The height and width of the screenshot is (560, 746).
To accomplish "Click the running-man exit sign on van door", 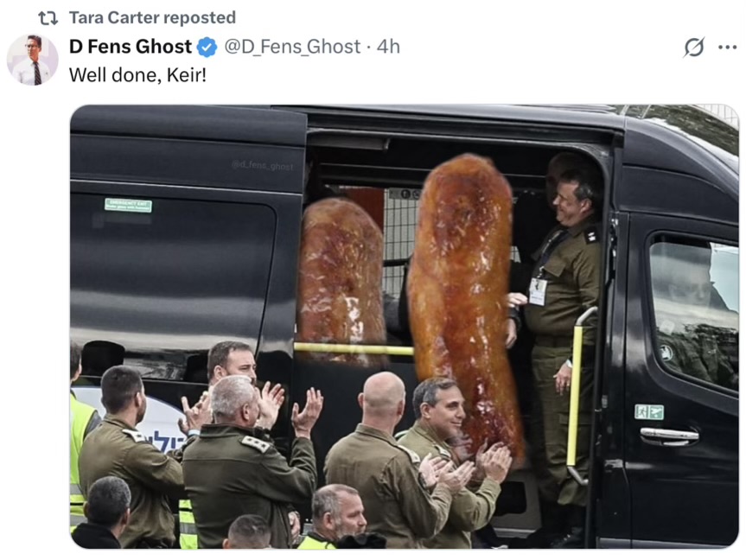I will point(649,411).
